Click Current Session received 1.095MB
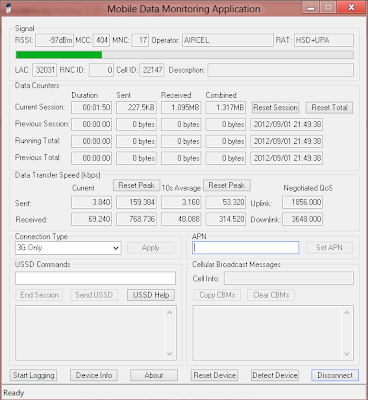Viewport: 368px width, 400px height. tap(181, 108)
